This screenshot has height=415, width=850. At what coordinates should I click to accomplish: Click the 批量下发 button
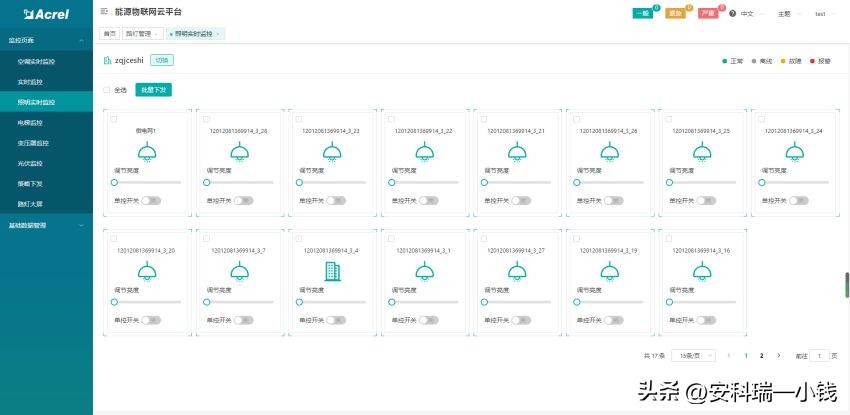click(154, 90)
